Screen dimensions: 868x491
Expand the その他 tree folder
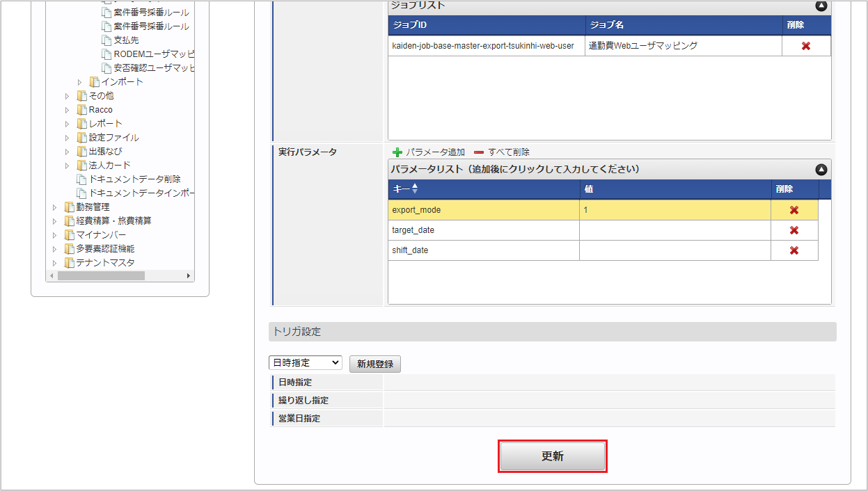click(68, 96)
